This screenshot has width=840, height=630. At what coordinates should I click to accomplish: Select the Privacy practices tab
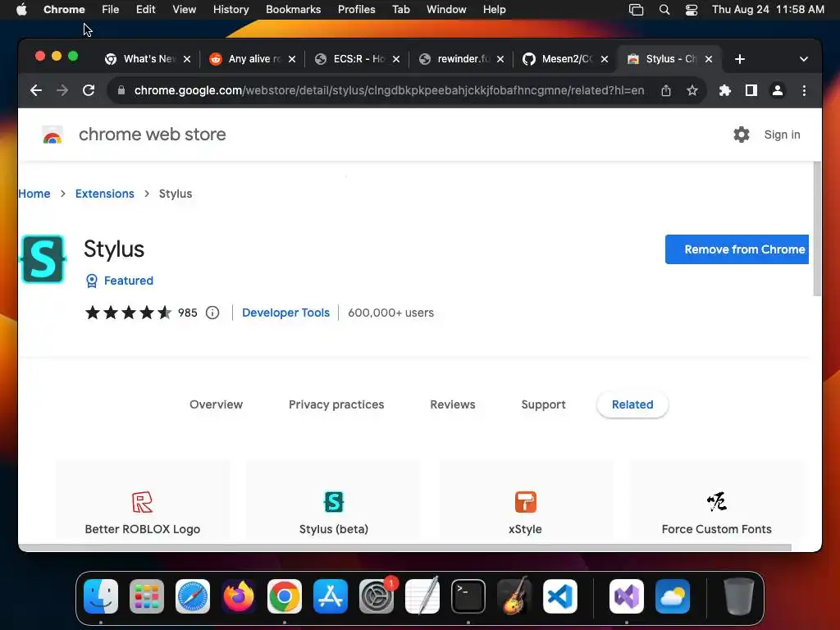(336, 404)
